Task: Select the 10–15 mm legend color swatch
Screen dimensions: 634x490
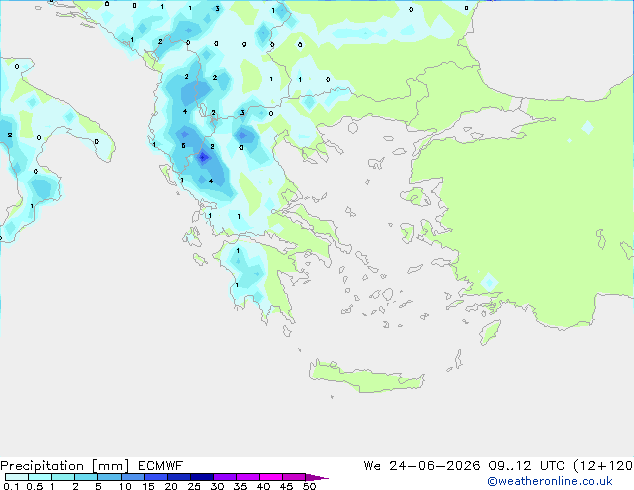Action: (x=133, y=477)
